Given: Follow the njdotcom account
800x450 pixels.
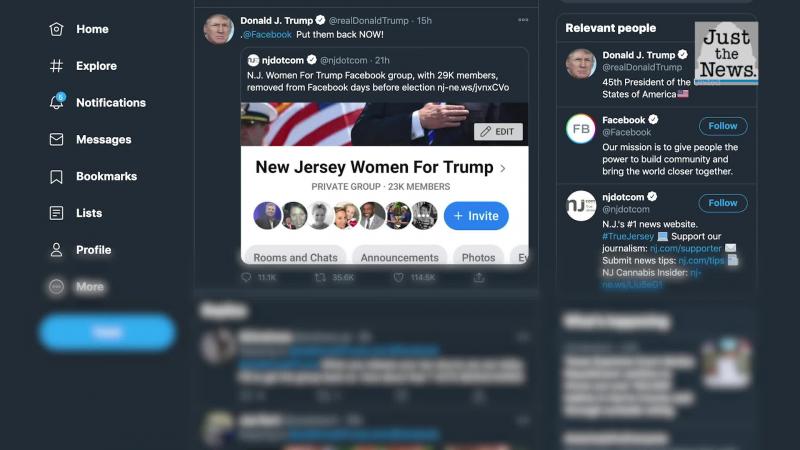Looking at the screenshot, I should tap(722, 203).
